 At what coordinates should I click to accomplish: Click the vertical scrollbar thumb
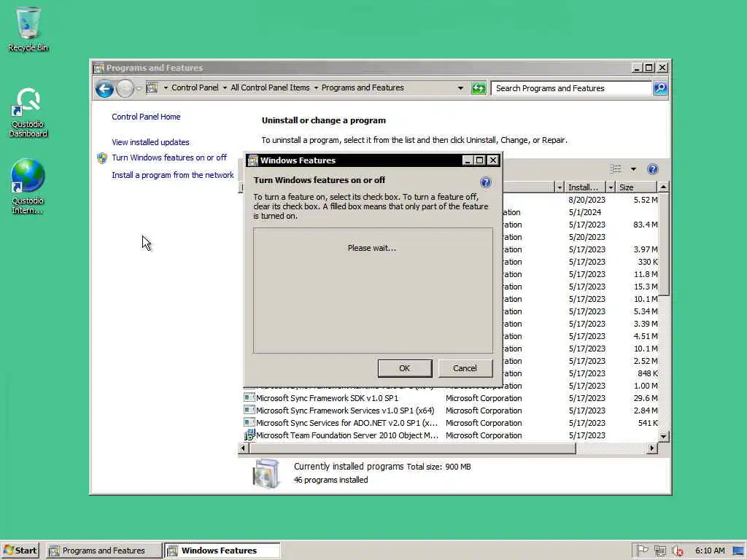coord(664,244)
